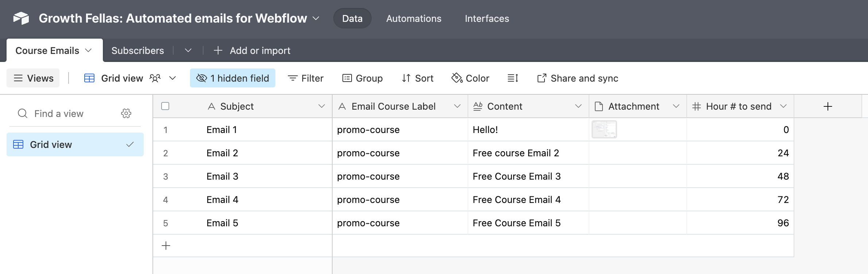This screenshot has height=274, width=868.
Task: Open the 1 hidden field menu
Action: (233, 78)
